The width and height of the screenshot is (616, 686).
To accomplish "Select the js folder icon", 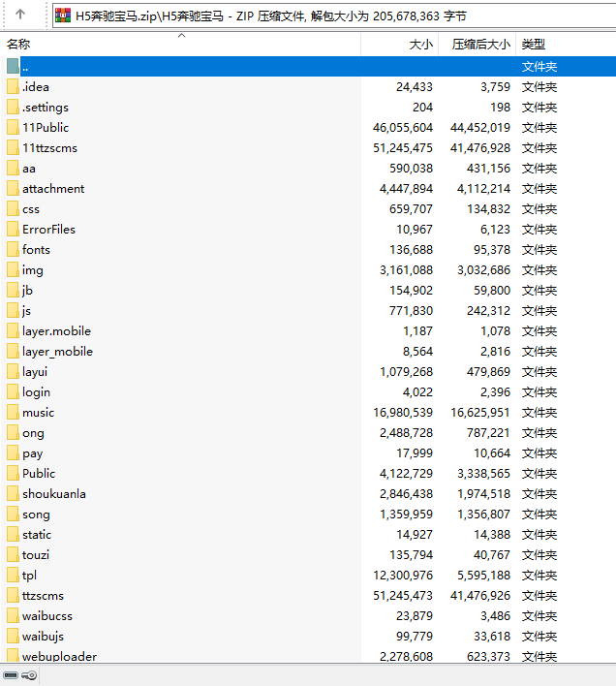I will 13,310.
